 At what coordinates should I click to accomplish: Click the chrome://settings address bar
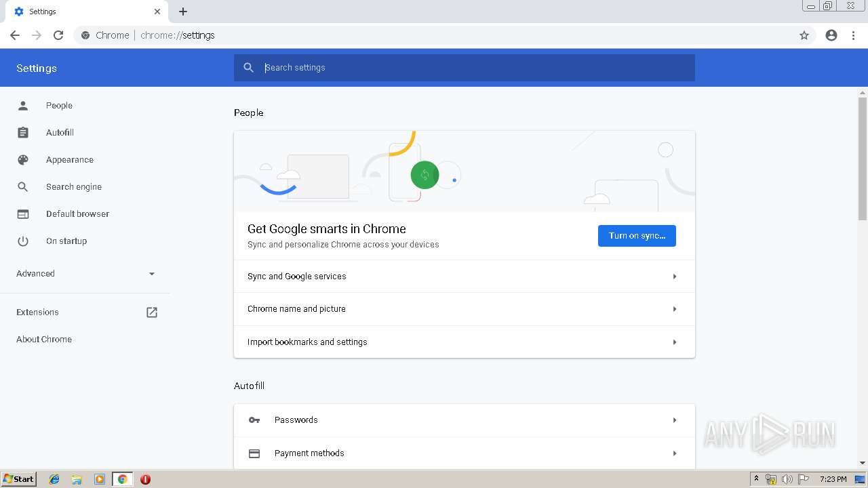444,35
